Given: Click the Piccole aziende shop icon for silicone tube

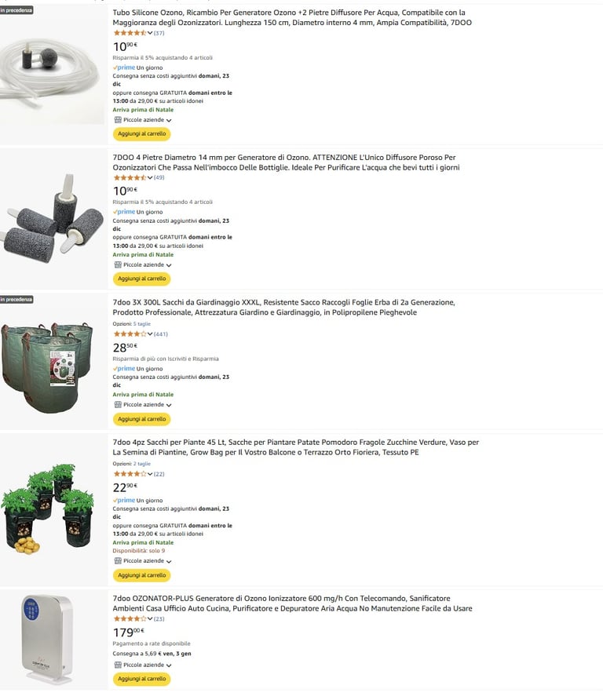Looking at the screenshot, I should click(118, 119).
